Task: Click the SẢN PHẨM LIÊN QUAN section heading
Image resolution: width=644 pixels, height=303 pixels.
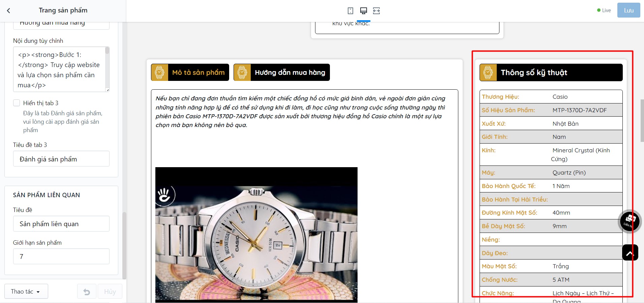Action: pos(47,195)
